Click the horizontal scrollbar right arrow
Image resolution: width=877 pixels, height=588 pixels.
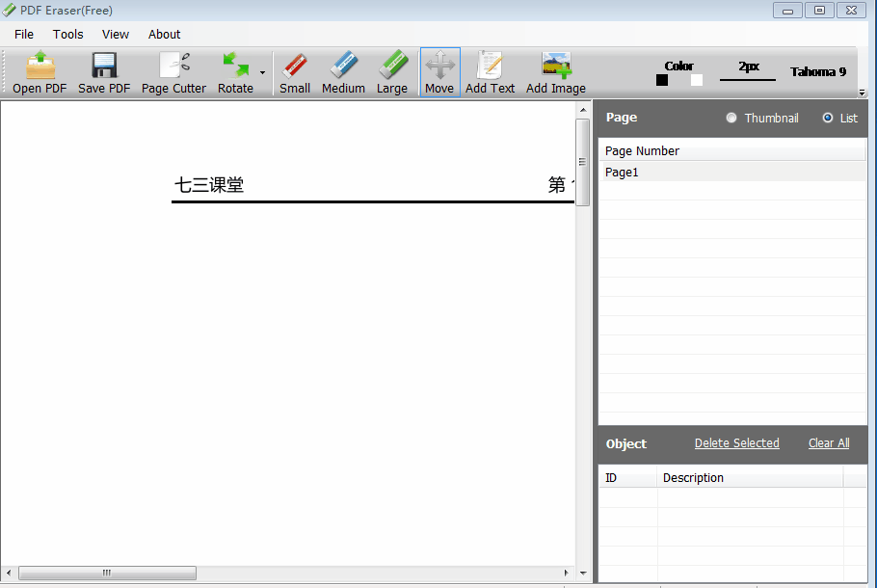coord(566,573)
